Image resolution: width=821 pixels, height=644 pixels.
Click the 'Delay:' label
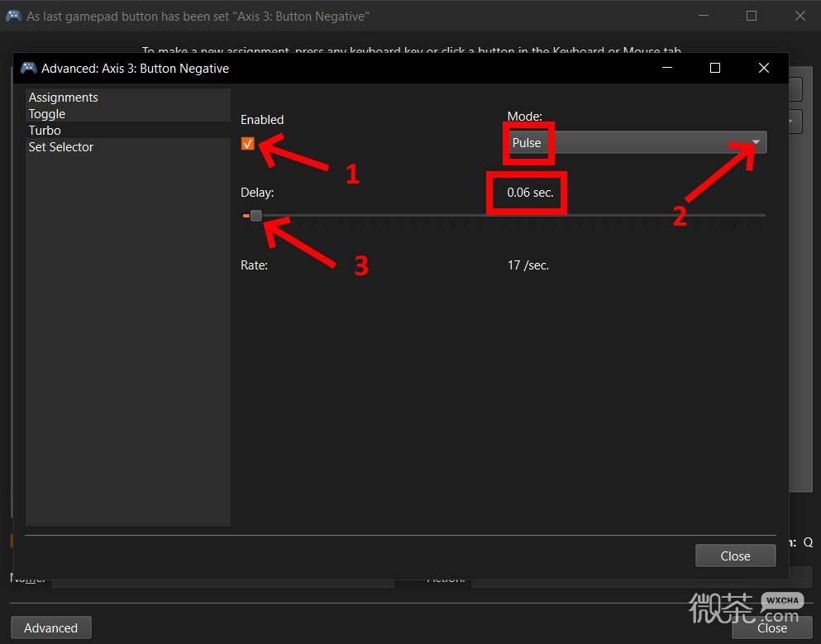click(x=257, y=193)
